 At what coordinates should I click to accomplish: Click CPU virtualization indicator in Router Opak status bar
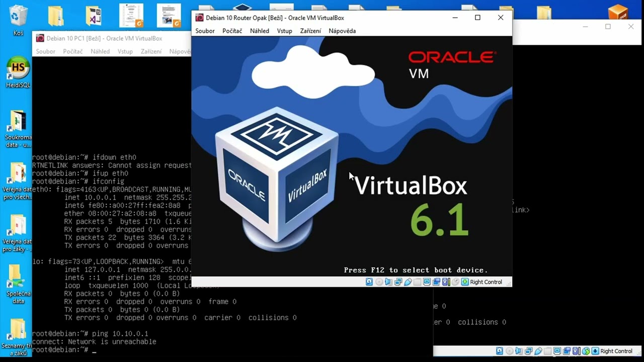(446, 282)
